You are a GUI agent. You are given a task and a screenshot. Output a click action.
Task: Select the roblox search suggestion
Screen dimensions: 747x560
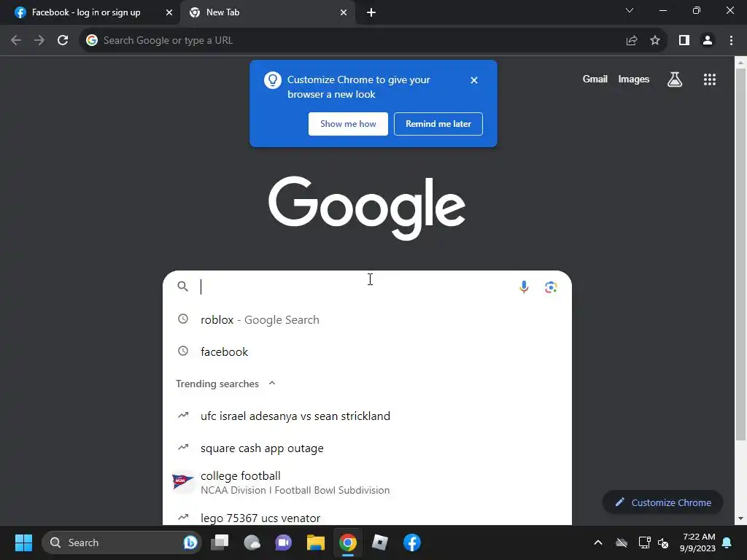point(367,319)
